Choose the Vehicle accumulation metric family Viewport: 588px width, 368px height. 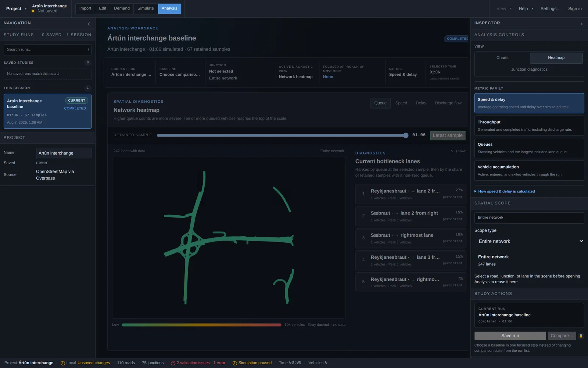point(529,170)
